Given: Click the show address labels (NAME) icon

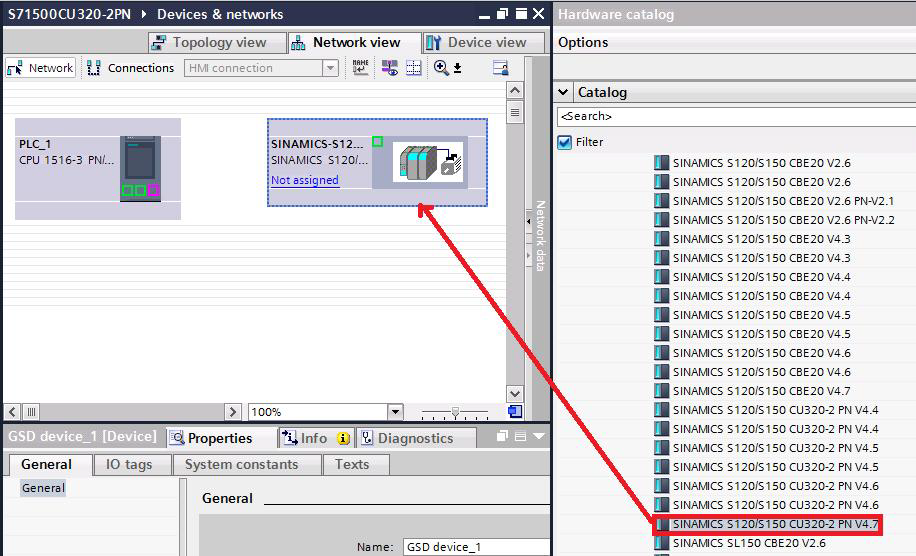Looking at the screenshot, I should (360, 68).
